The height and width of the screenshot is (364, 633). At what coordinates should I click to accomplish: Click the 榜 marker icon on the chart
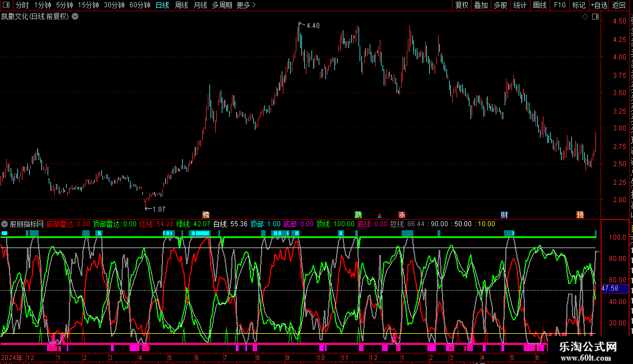coord(206,214)
